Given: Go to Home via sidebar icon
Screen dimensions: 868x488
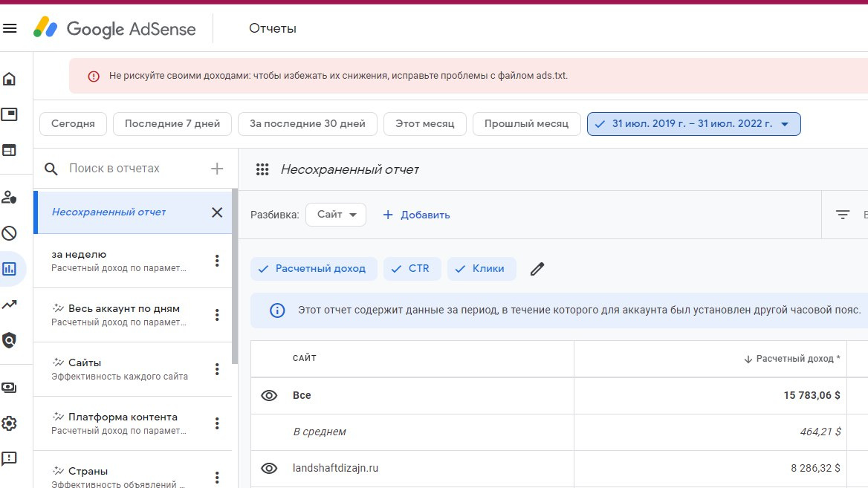Looking at the screenshot, I should tap(10, 79).
